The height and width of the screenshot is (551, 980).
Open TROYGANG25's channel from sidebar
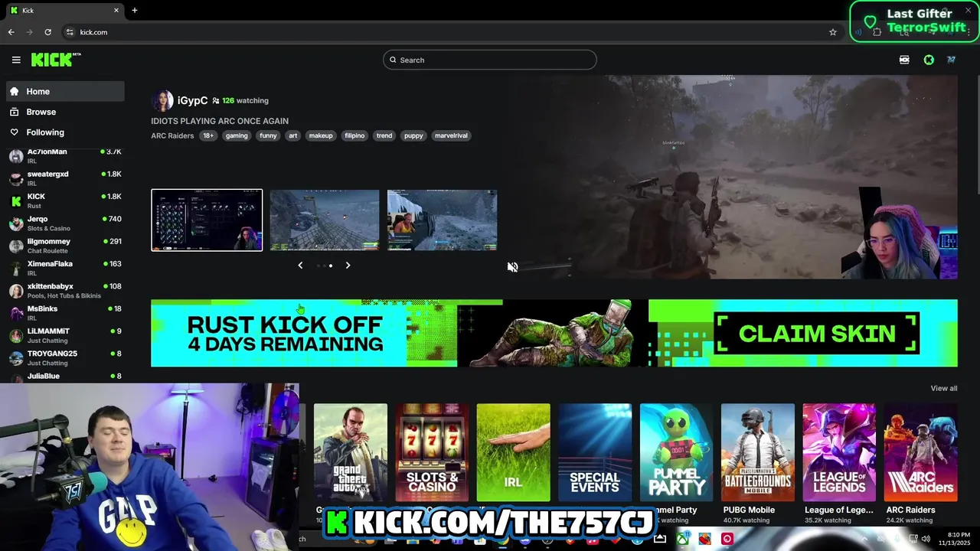(x=65, y=358)
